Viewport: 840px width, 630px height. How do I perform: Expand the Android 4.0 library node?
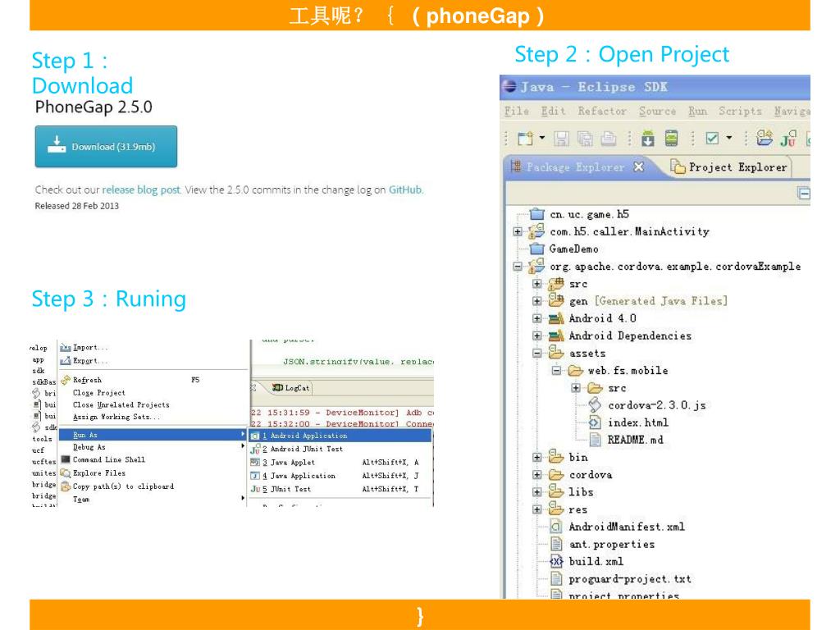(536, 319)
